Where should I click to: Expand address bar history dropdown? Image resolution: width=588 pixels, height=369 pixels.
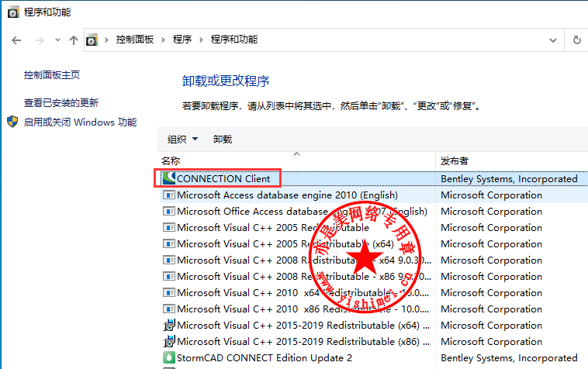553,40
